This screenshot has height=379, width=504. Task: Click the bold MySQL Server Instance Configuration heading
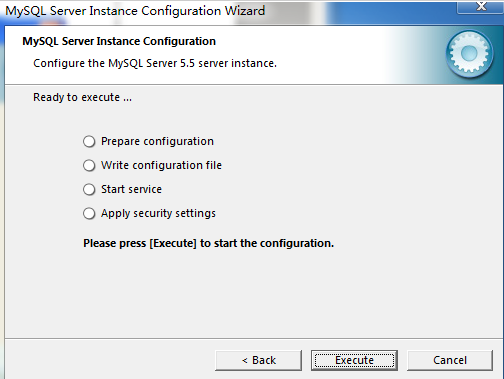pos(119,41)
